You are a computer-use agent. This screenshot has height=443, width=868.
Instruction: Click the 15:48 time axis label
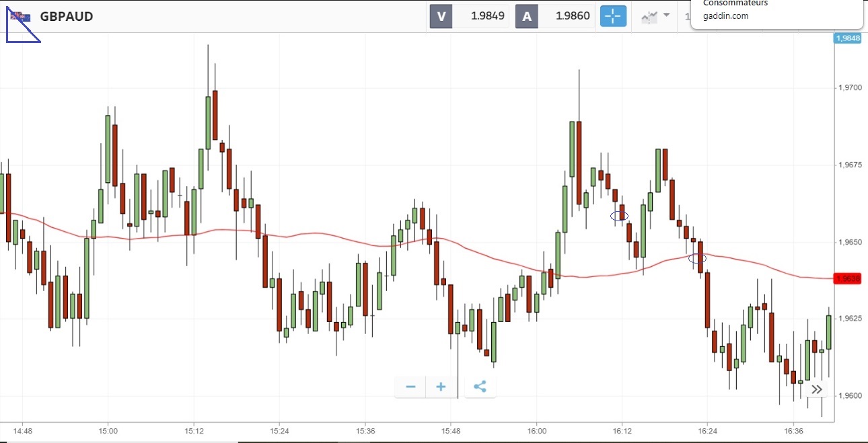click(x=451, y=431)
